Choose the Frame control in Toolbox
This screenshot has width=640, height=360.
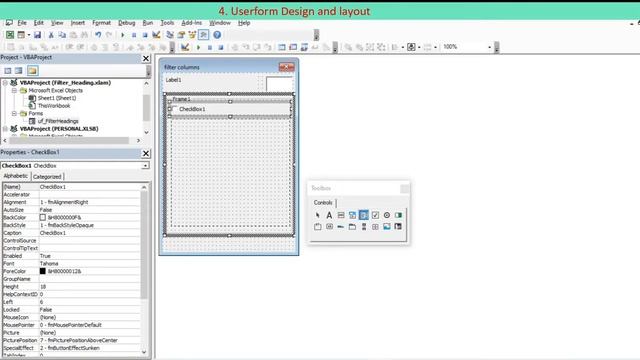(x=318, y=227)
